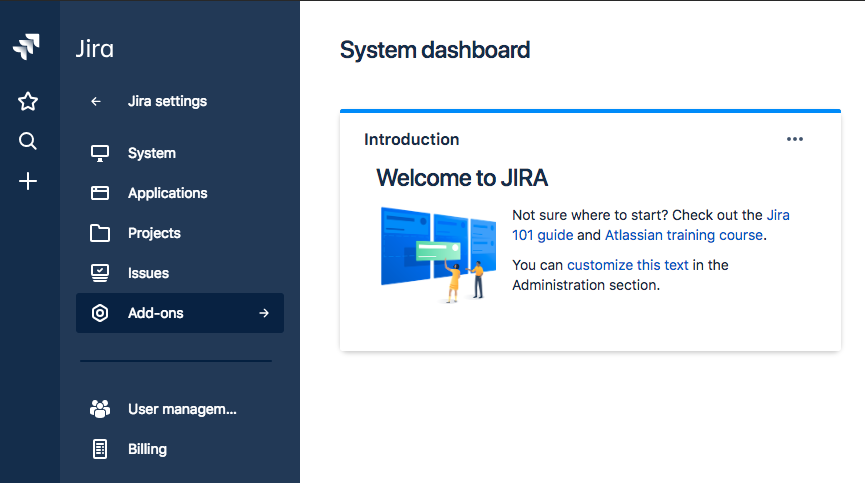Click the Welcome to JIRA illustration
Screen dimensions: 865x483
pyautogui.click(x=439, y=254)
